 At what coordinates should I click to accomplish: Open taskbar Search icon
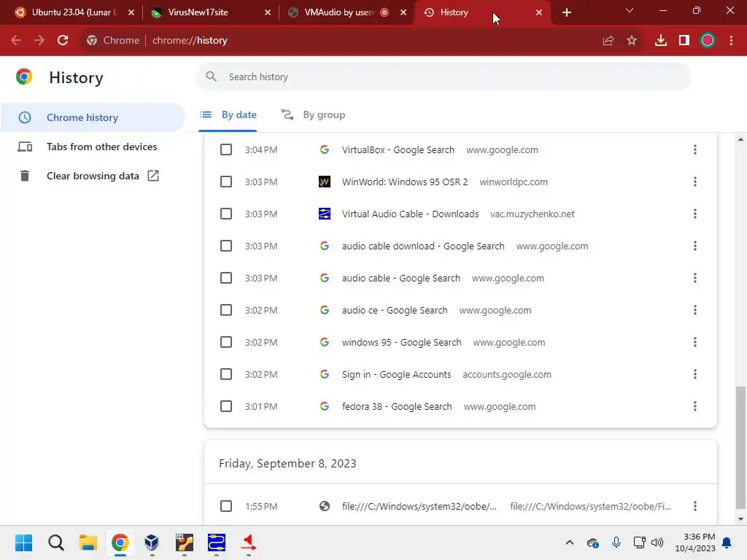point(55,542)
